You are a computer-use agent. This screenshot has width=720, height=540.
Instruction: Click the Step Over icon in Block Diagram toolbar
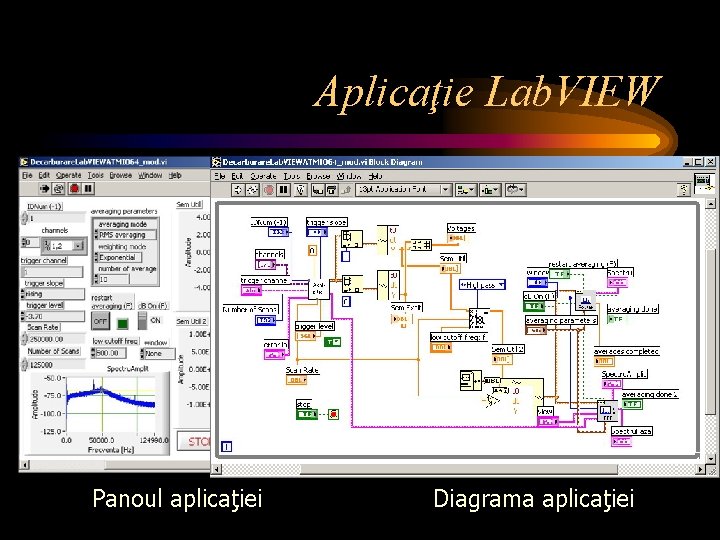point(332,190)
